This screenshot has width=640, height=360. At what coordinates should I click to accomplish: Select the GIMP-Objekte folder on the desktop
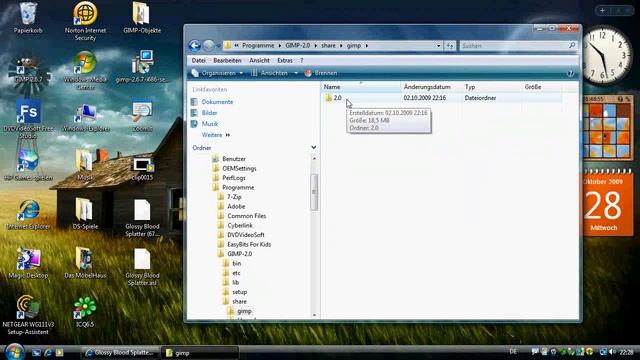(142, 13)
